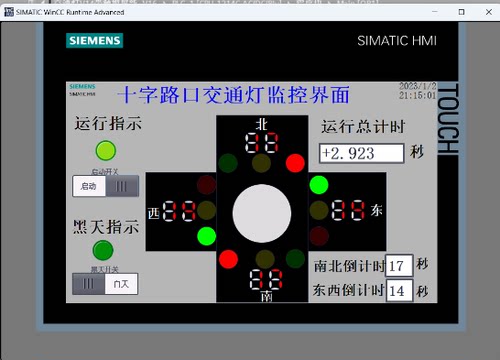Maximize the WinCC Runtime Advanced window
The height and width of the screenshot is (360, 500).
tap(462, 12)
